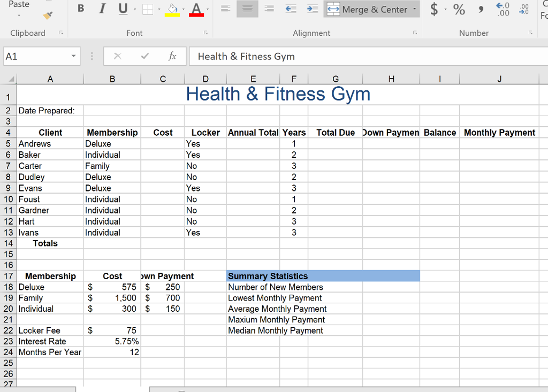Select the Client header cell

(x=50, y=133)
